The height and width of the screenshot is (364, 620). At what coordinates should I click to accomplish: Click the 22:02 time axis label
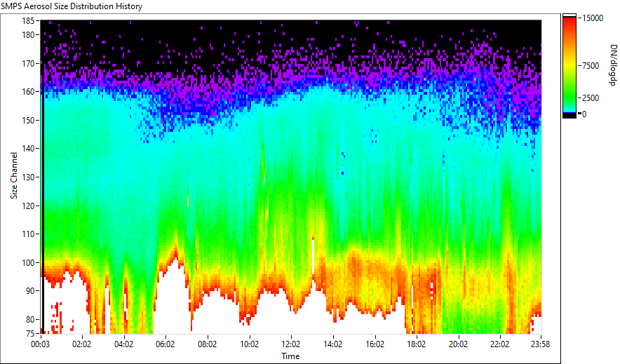click(x=500, y=344)
